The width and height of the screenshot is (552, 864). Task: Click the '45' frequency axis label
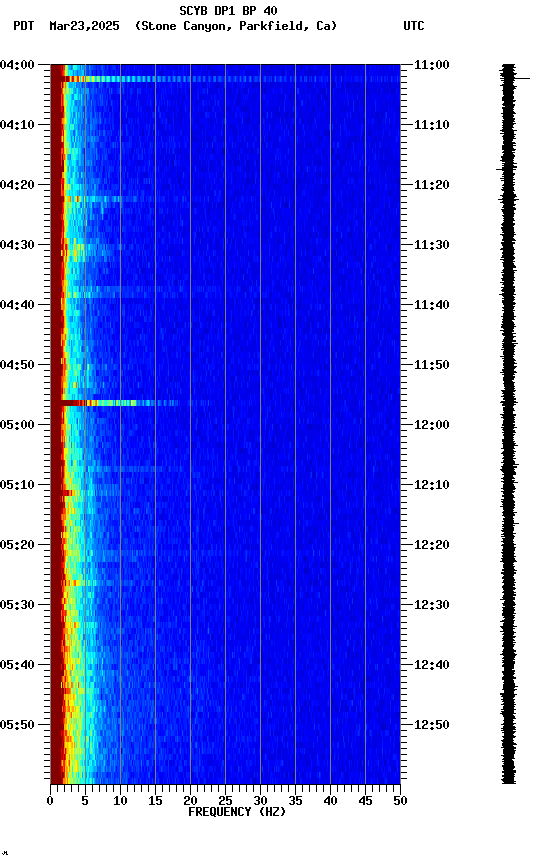coord(365,801)
